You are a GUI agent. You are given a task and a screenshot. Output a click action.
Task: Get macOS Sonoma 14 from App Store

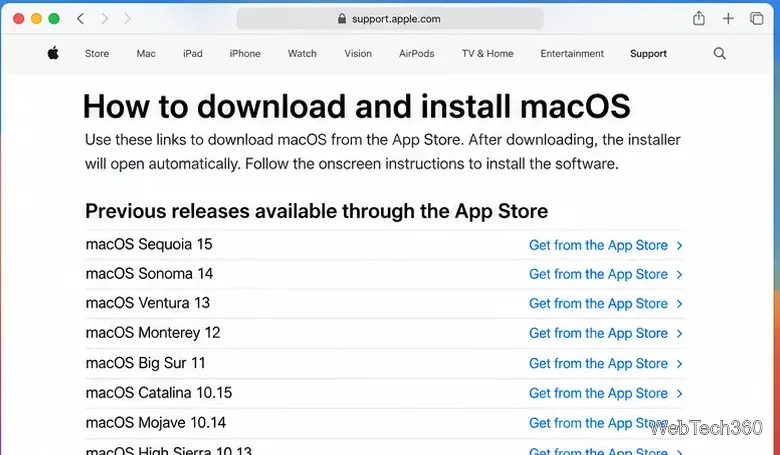pyautogui.click(x=598, y=274)
